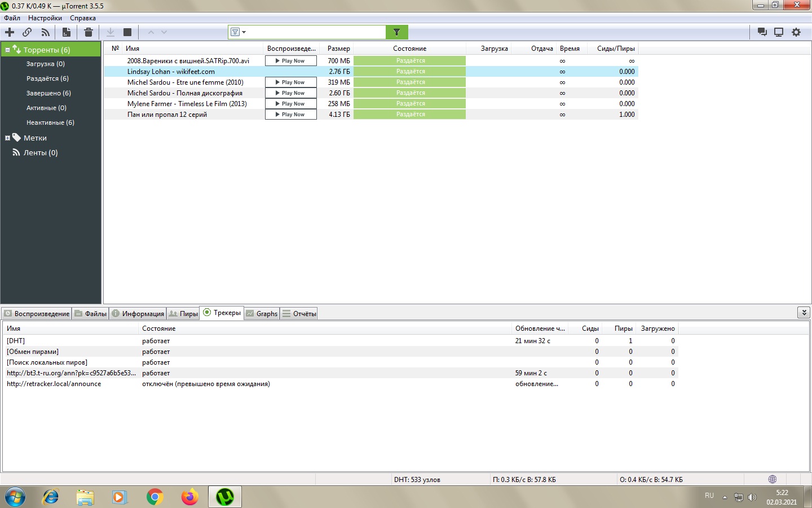
Task: Switch to the Файлы tab
Action: tap(90, 314)
